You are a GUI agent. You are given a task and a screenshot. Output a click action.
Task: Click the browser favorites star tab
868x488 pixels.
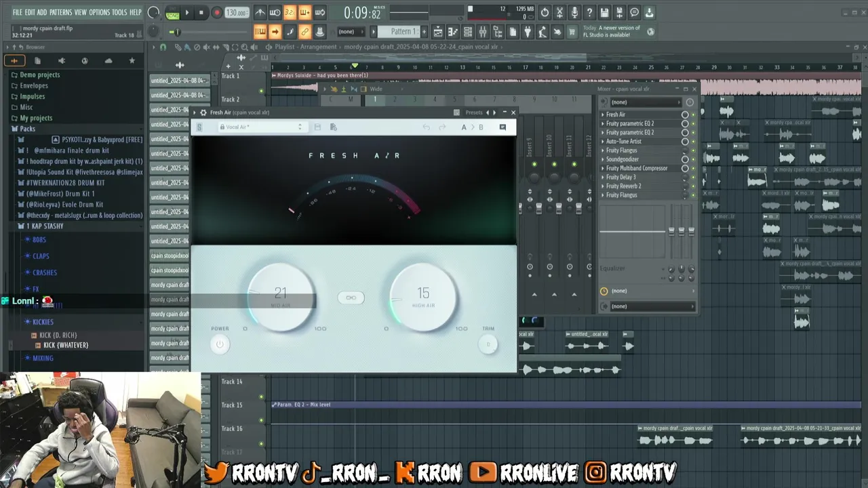[x=132, y=60]
